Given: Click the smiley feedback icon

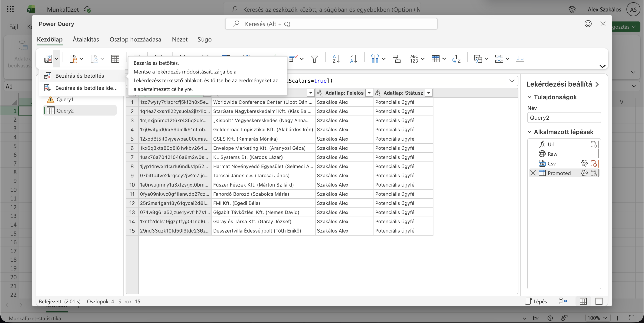Looking at the screenshot, I should (x=588, y=24).
